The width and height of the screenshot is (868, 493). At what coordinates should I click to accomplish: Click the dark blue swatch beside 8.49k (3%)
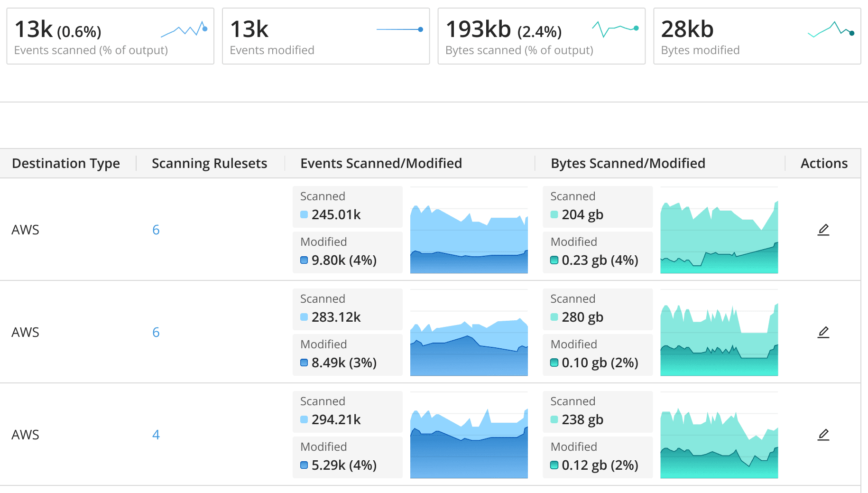pyautogui.click(x=304, y=363)
